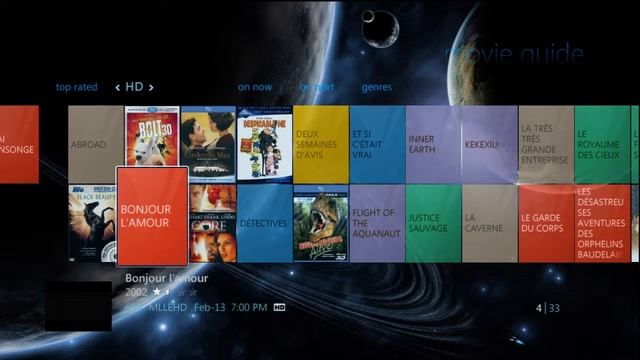Click the 4 | 33 item counter
Viewport: 640px width, 360px height.
[548, 308]
